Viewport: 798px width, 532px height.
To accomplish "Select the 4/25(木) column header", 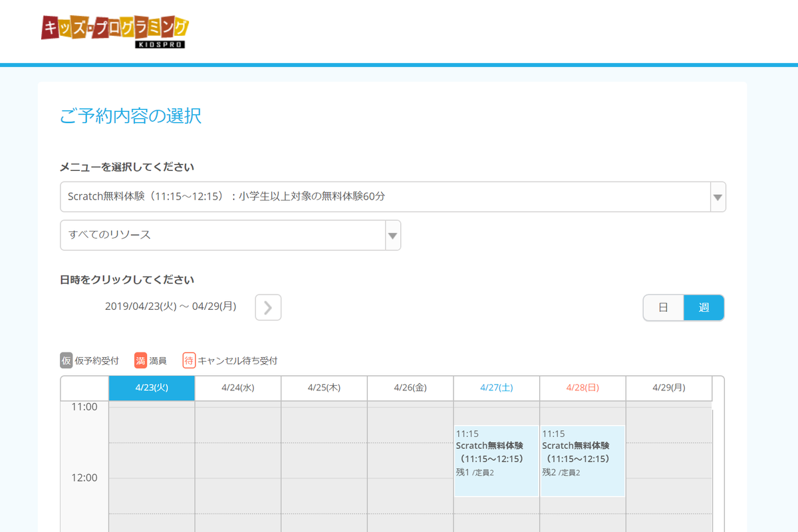I will 324,388.
